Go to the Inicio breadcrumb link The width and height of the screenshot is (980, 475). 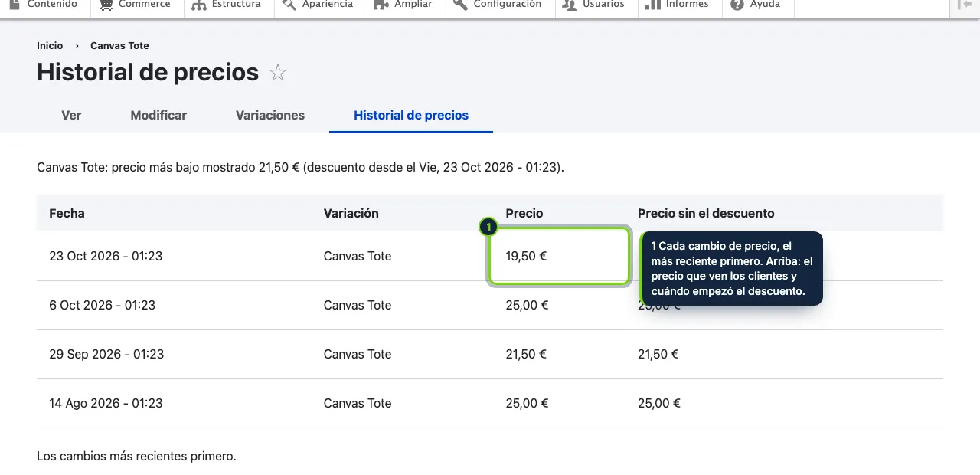pyautogui.click(x=50, y=46)
